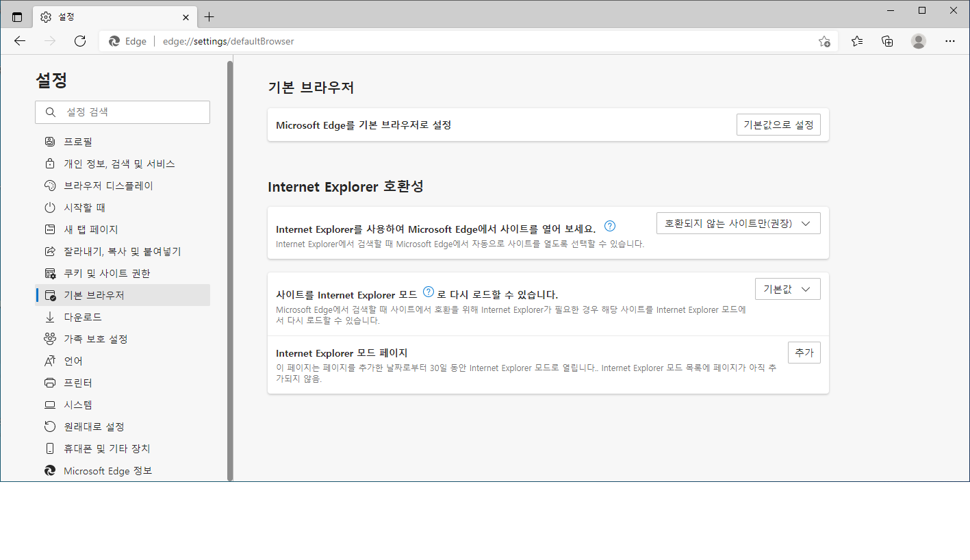970x560 pixels.
Task: Open 쿠키 및 사이트 권한 section
Action: (x=123, y=273)
